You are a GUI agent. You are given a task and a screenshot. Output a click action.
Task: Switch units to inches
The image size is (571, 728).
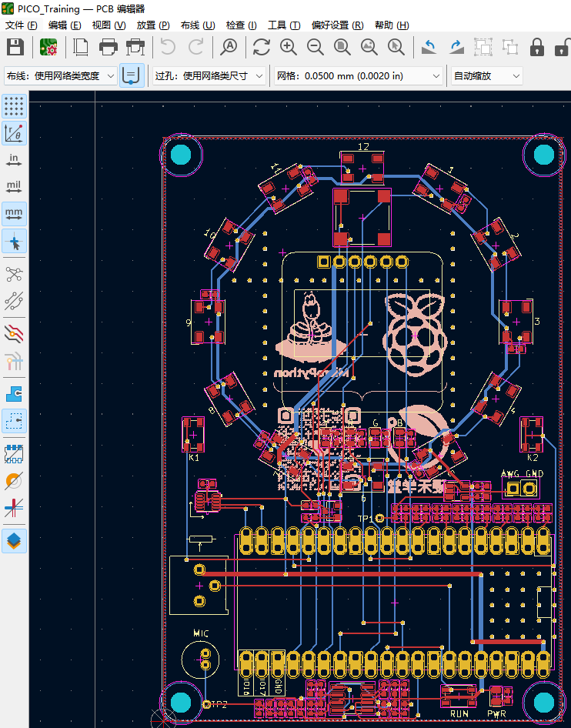pyautogui.click(x=14, y=160)
